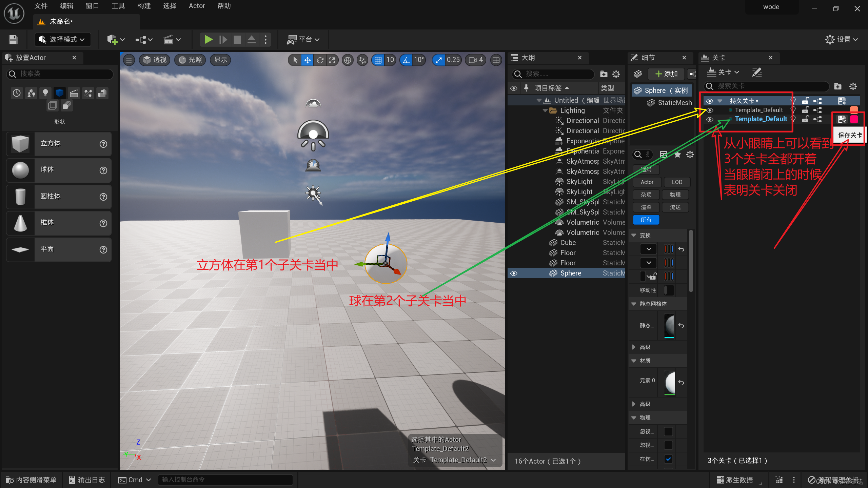Select translate move gizmo tool
868x488 pixels.
click(x=307, y=60)
